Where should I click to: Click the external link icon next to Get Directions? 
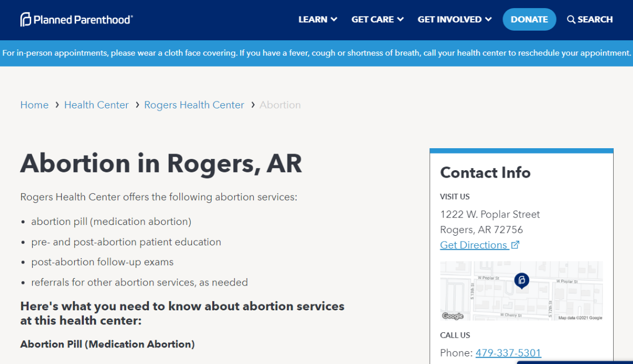515,244
